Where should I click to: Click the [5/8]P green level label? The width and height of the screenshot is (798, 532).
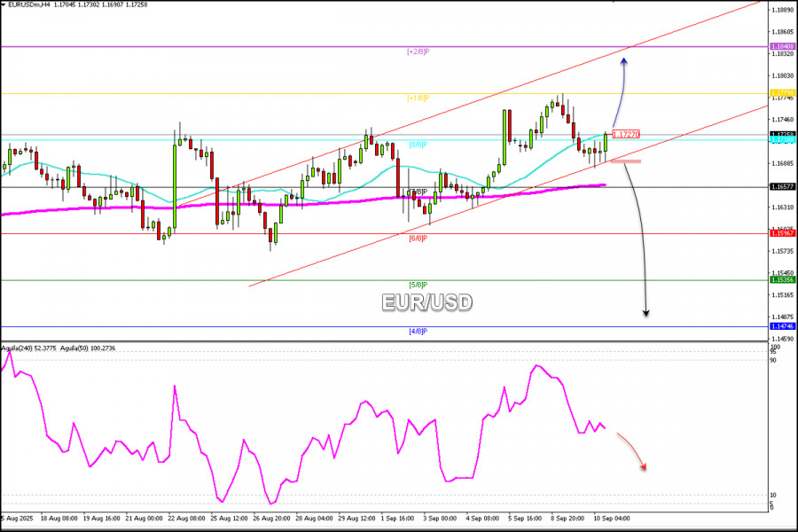pyautogui.click(x=418, y=286)
